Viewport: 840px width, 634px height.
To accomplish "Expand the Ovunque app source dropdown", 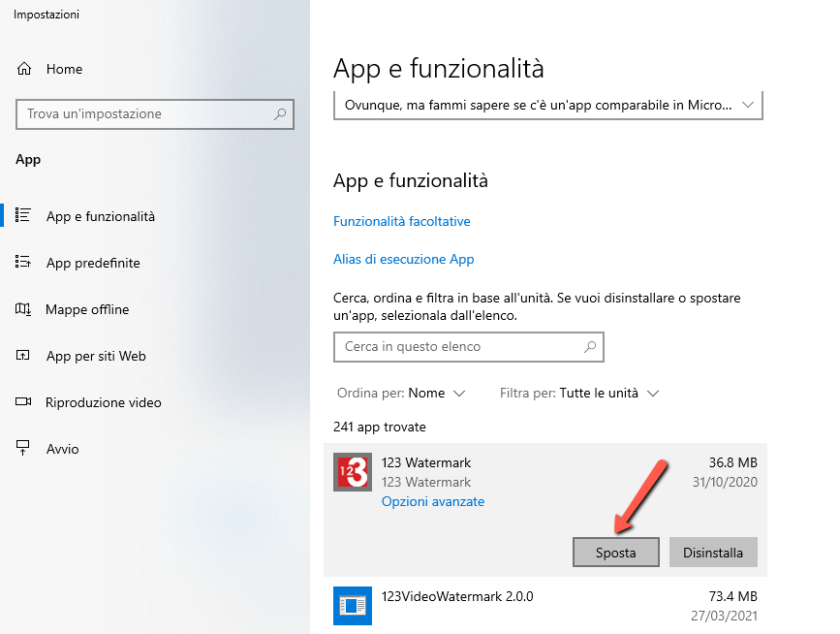I will 548,105.
